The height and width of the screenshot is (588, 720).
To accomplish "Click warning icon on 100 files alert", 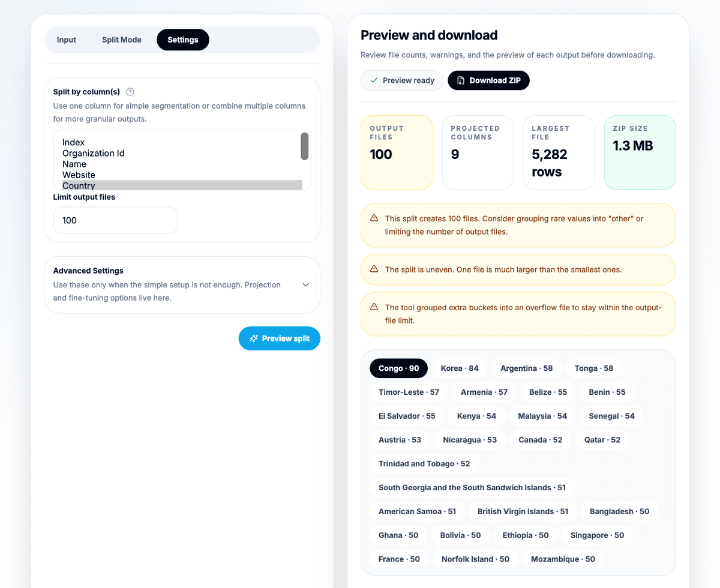I will [x=374, y=218].
